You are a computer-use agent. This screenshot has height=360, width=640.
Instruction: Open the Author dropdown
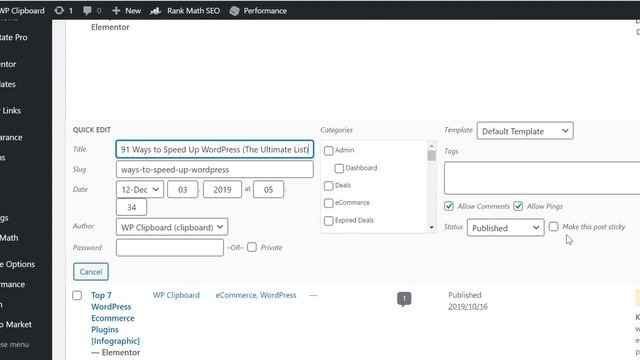click(172, 227)
